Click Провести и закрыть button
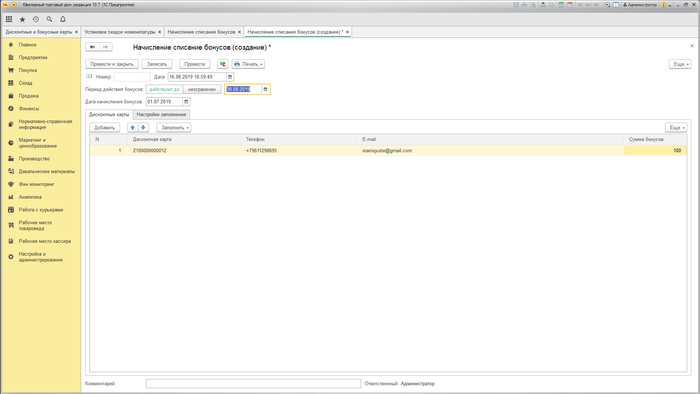 coord(112,64)
